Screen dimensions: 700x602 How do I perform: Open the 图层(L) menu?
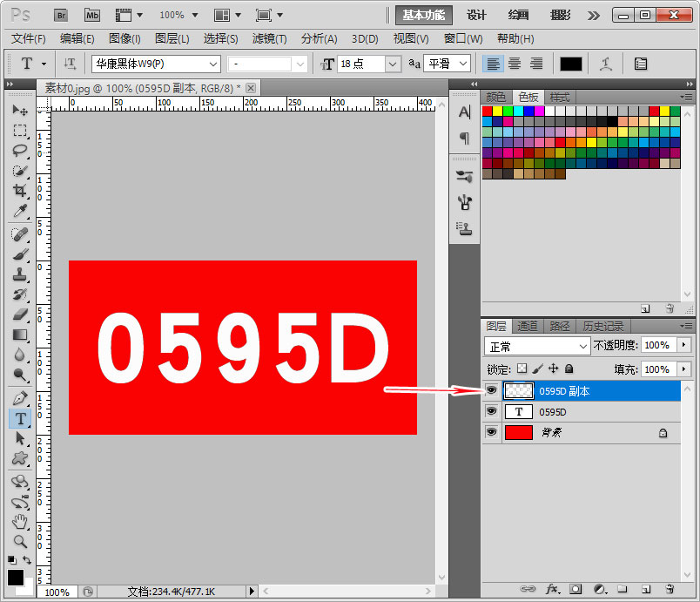(x=172, y=39)
